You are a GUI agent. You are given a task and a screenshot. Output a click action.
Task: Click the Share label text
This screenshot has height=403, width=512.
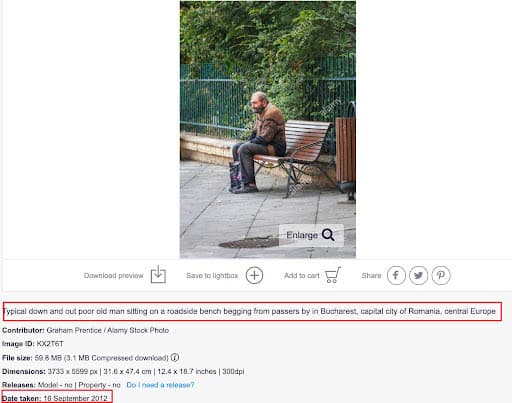coord(371,276)
